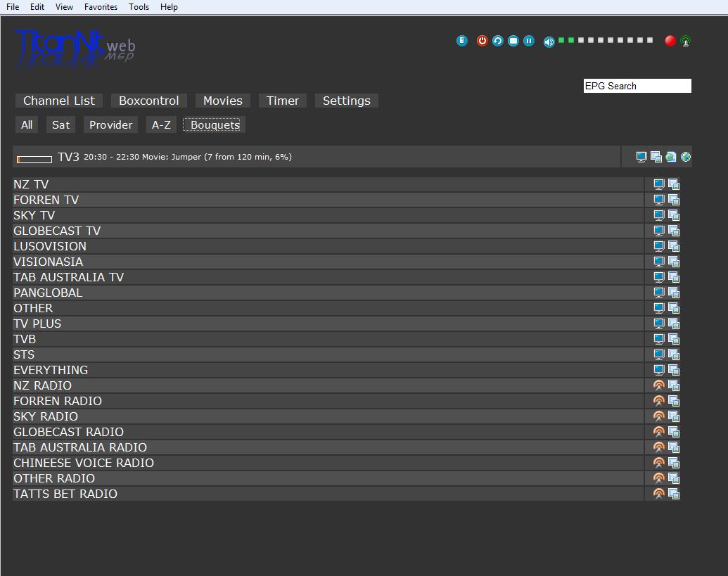Click the list icon for GLOBECAST TV

coord(674,231)
